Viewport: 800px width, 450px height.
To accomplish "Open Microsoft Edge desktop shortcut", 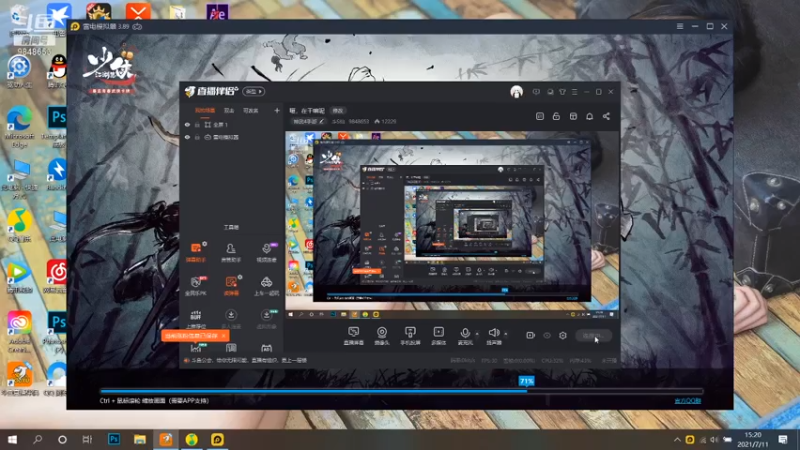I will click(x=19, y=127).
